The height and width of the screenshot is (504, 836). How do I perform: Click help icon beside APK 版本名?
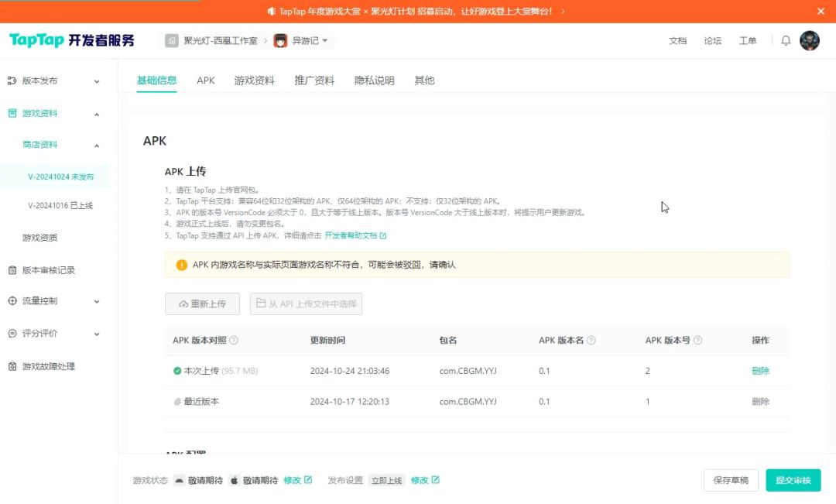click(x=591, y=341)
